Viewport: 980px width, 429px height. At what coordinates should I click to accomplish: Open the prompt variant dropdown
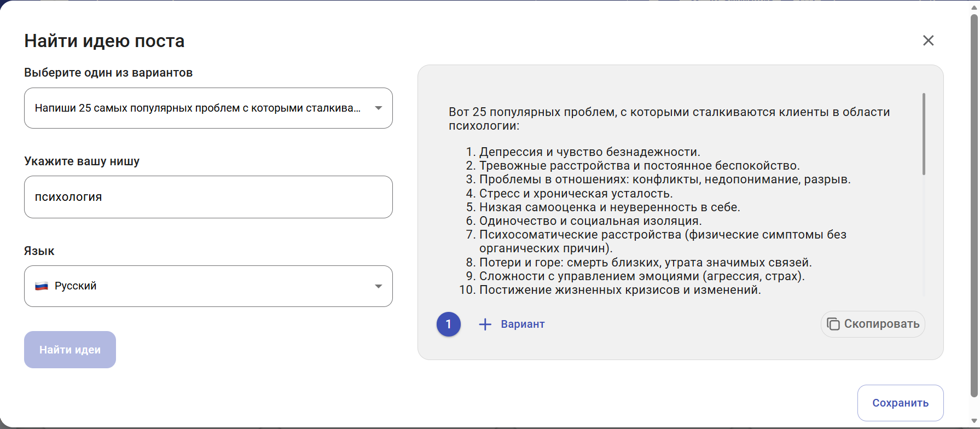click(208, 108)
